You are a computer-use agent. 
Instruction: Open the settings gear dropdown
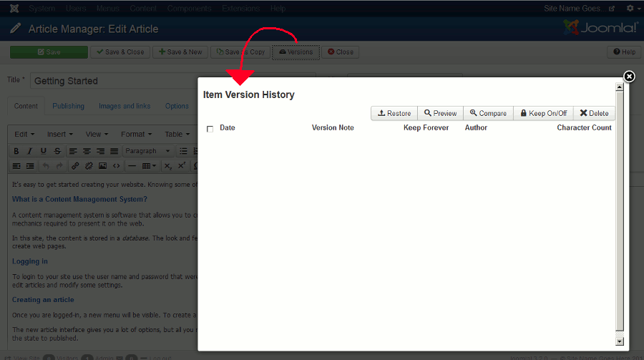tap(631, 9)
